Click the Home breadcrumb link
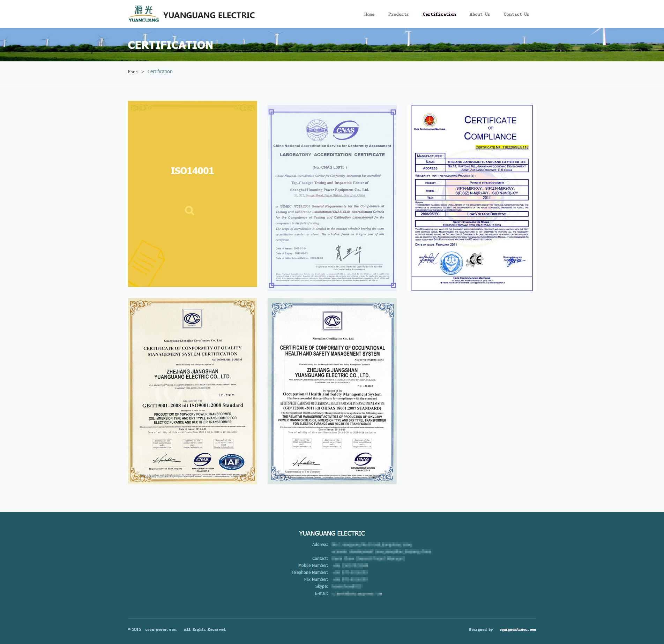This screenshot has width=664, height=644. 133,72
